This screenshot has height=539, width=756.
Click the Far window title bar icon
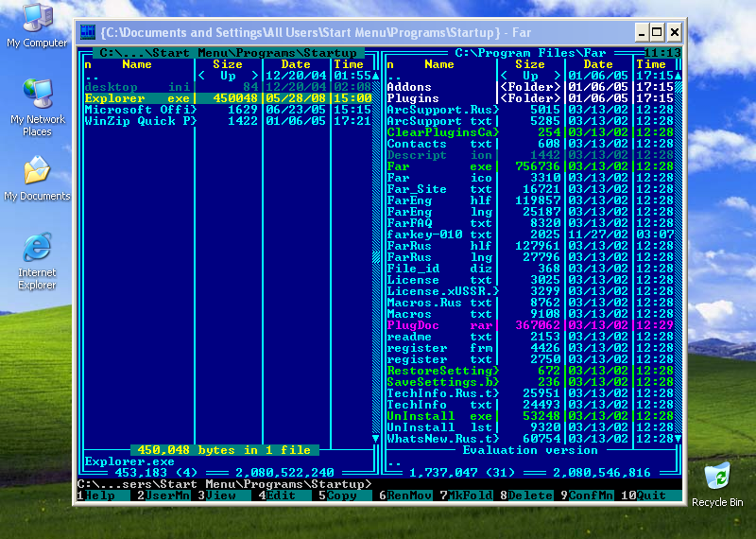88,32
